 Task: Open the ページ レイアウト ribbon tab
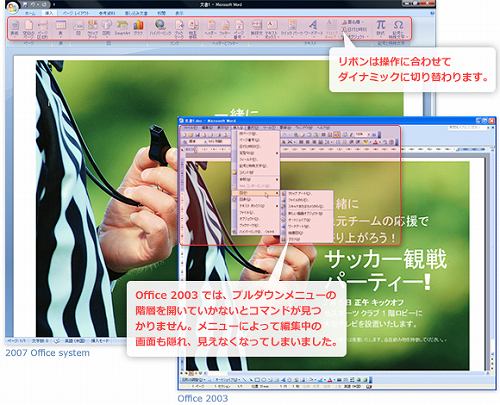click(76, 13)
